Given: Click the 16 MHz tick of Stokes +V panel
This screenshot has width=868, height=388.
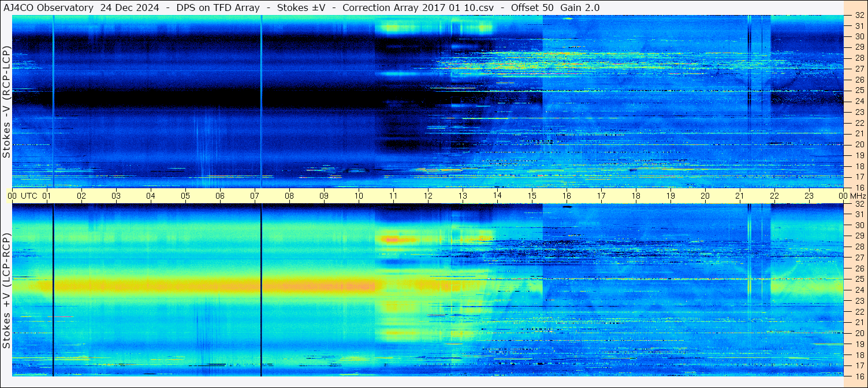Looking at the screenshot, I should (x=859, y=376).
